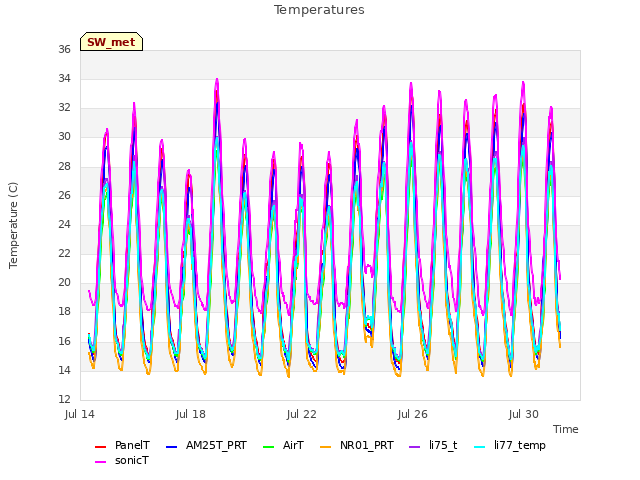The height and width of the screenshot is (480, 640).
Task: Click the 22 y-axis tick label
Action: [x=64, y=253]
